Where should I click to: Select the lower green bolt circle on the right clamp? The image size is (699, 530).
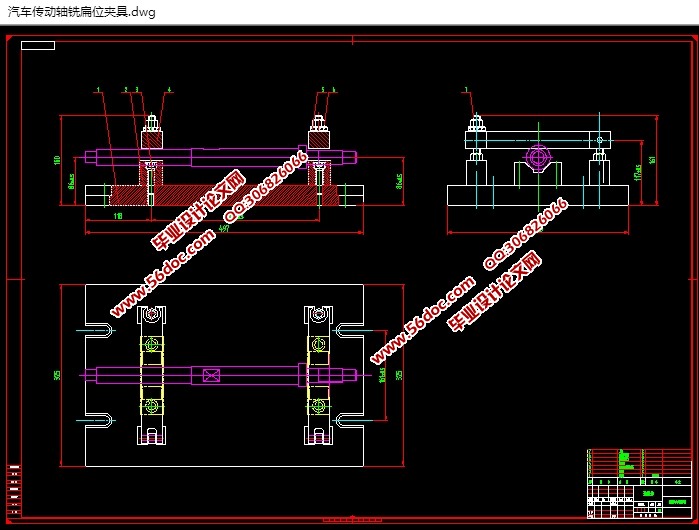pyautogui.click(x=318, y=406)
